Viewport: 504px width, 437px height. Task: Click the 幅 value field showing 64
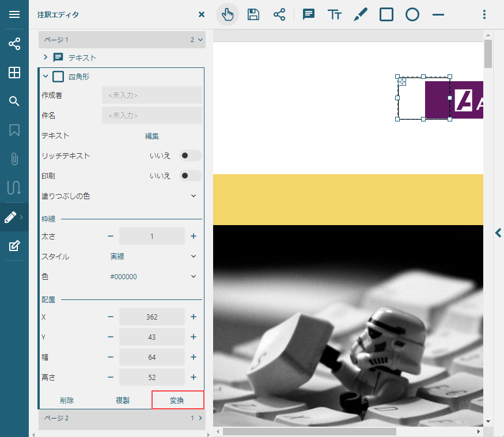151,357
